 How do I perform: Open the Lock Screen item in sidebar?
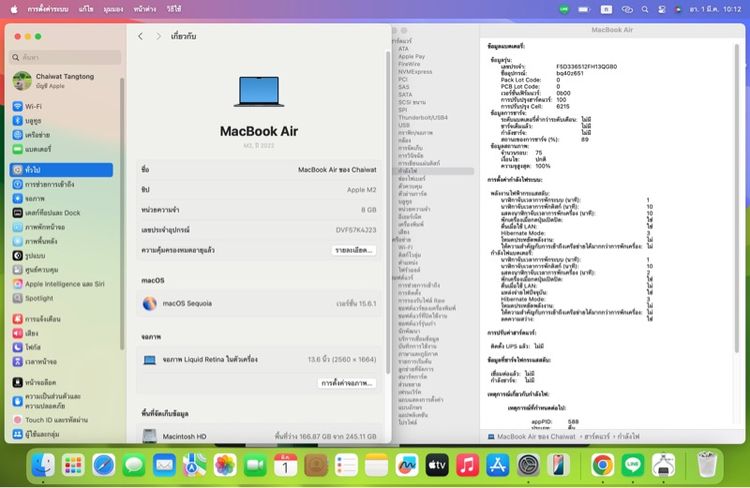(34, 382)
